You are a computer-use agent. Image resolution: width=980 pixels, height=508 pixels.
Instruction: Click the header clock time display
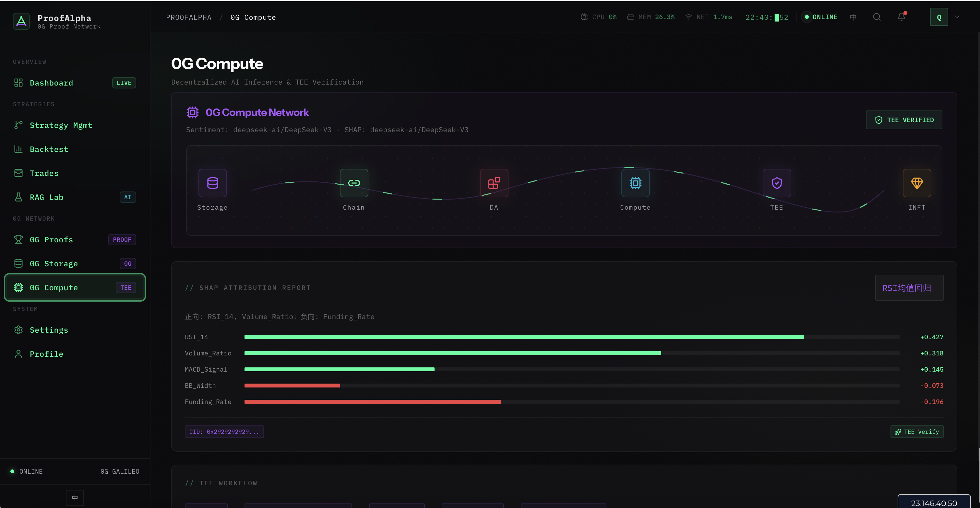click(767, 17)
